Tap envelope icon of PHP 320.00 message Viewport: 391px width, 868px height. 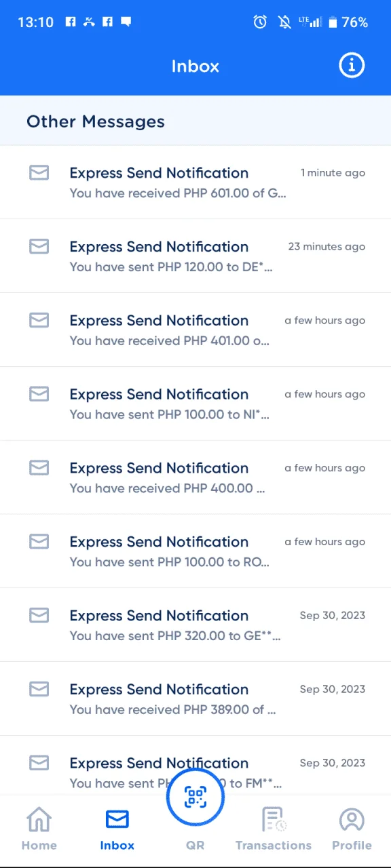39,615
